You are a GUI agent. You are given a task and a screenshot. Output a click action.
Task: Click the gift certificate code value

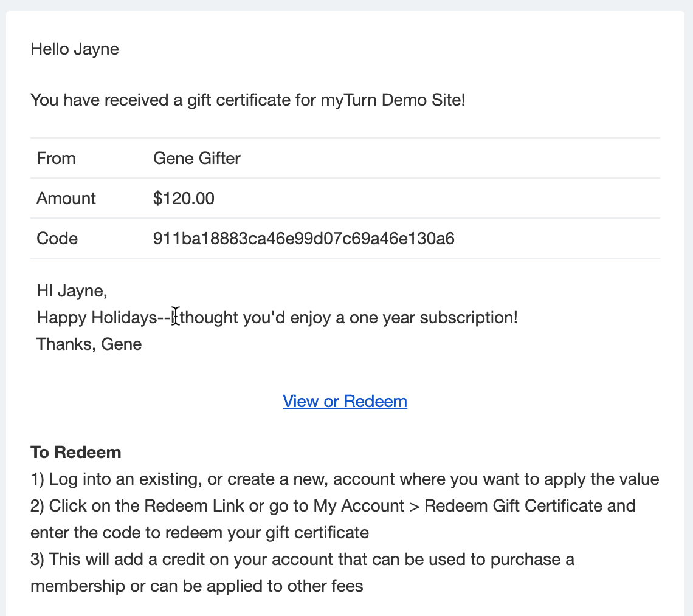pos(303,239)
